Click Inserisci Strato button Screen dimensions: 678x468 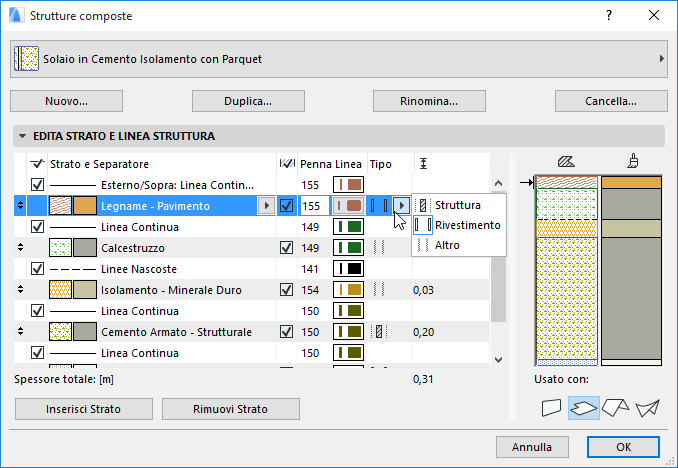[x=84, y=409]
